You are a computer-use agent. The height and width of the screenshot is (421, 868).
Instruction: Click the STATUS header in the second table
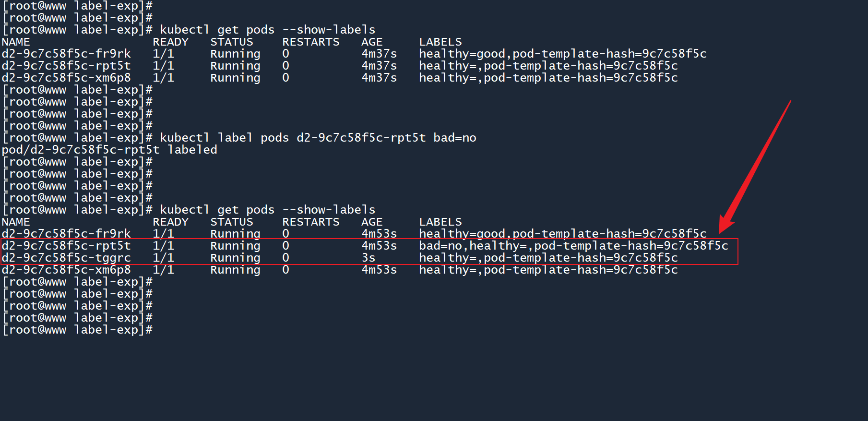tap(231, 222)
